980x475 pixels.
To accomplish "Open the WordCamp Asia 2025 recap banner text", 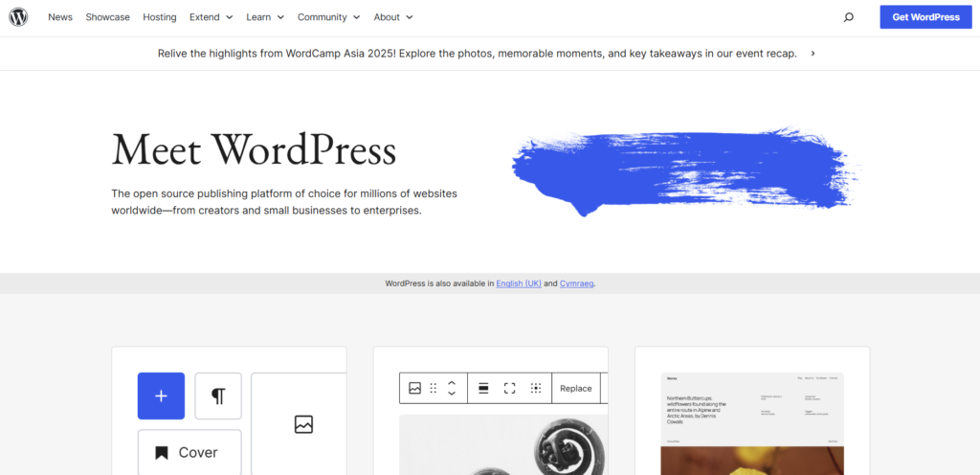I will coord(478,54).
